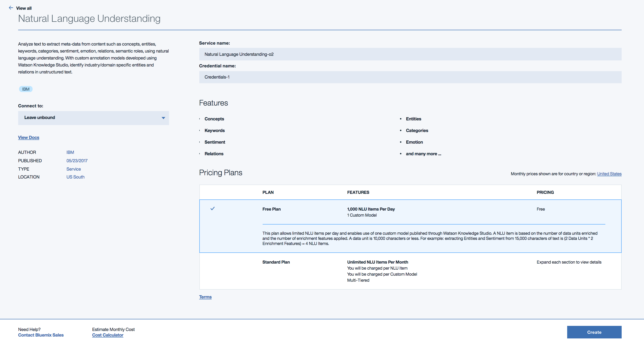644x344 pixels.
Task: Click the back arrow next to View all
Action: click(x=11, y=8)
